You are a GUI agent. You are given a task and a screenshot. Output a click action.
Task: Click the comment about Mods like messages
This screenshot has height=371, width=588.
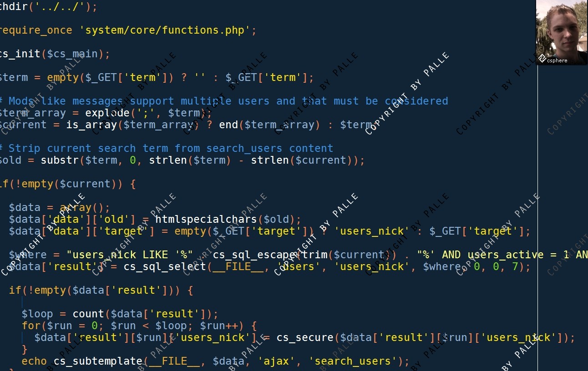[x=224, y=101]
